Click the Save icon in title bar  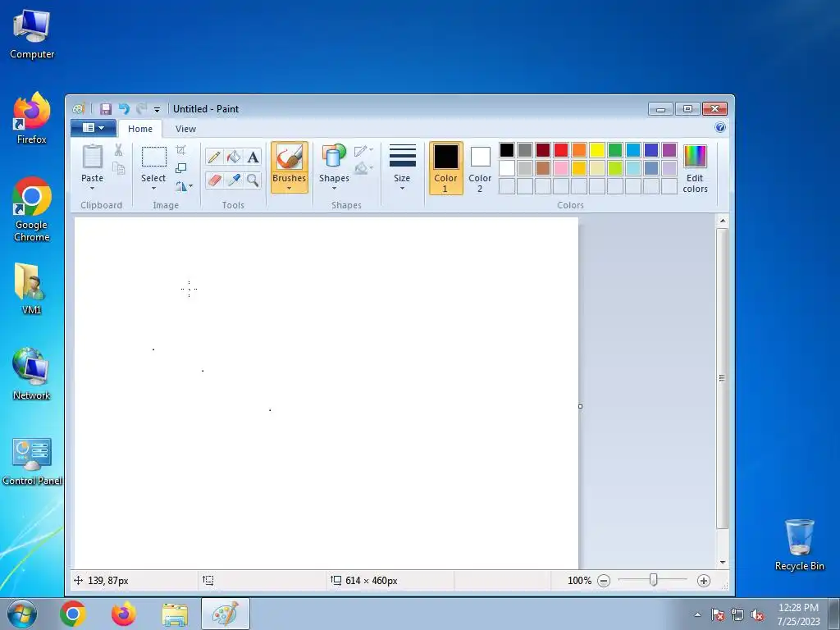(x=106, y=109)
